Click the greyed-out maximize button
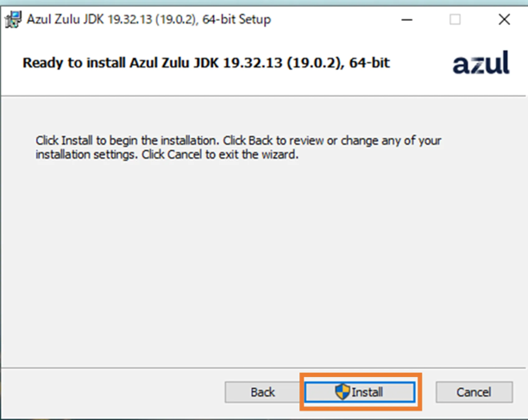 (x=455, y=19)
